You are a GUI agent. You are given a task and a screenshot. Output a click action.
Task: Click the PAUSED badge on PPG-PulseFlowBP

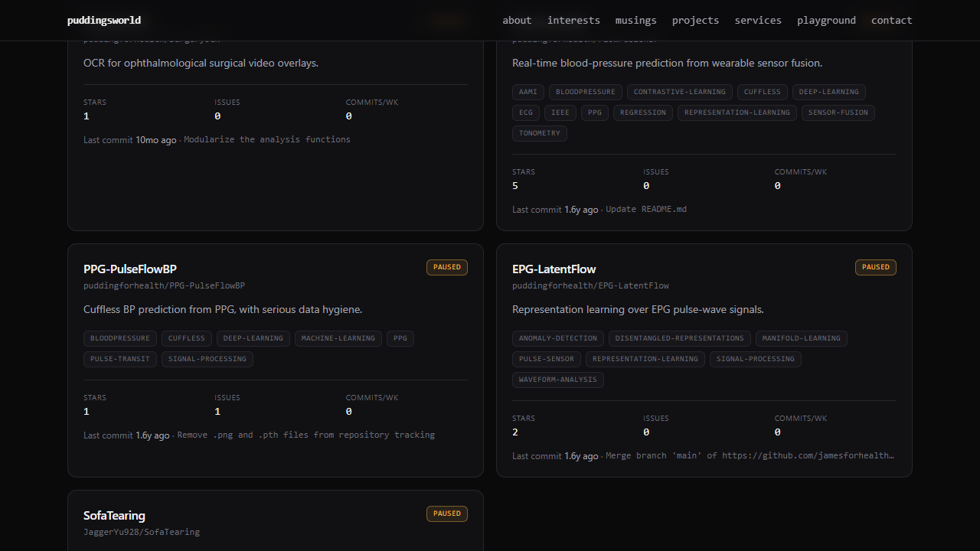pyautogui.click(x=447, y=267)
